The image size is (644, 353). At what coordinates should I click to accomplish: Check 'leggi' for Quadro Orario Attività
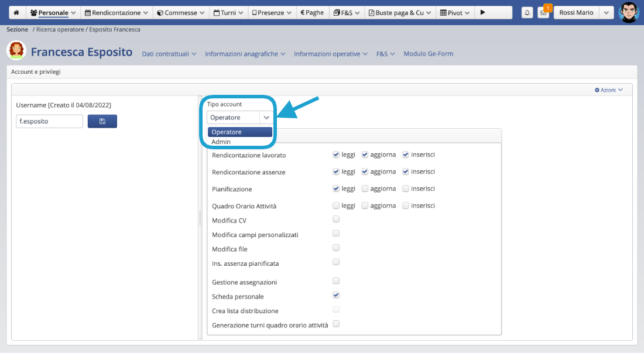[x=336, y=205]
